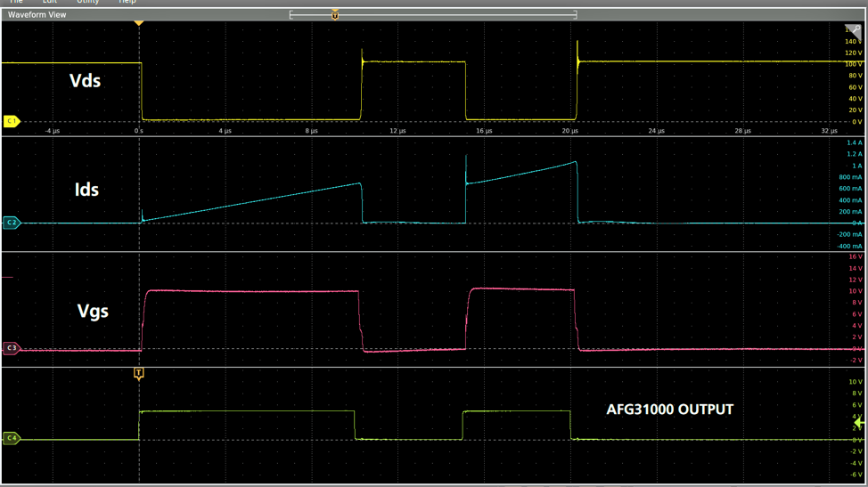The height and width of the screenshot is (487, 868).
Task: Click the zoom overview bar handle at top
Action: 335,15
